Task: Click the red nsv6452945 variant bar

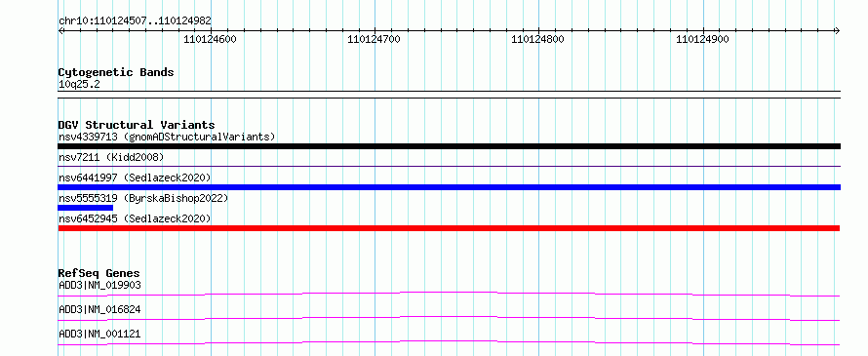Action: pyautogui.click(x=449, y=228)
